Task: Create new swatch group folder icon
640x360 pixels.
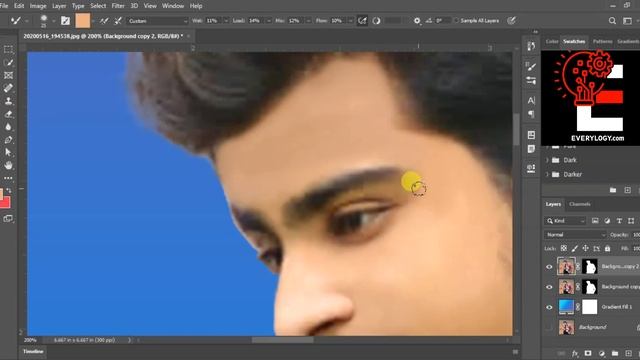Action: 613,190
